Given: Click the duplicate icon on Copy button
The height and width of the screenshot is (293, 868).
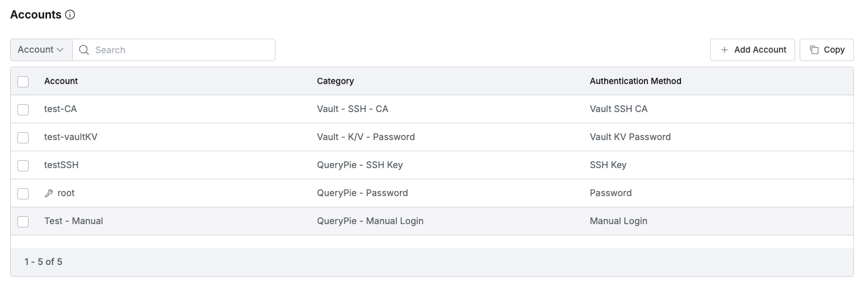Looking at the screenshot, I should [814, 50].
